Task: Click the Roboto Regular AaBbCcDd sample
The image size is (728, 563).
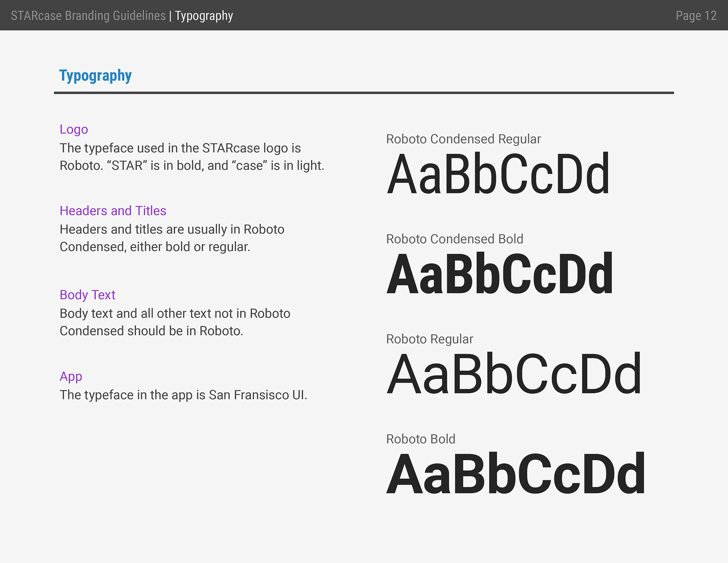Action: pos(513,374)
